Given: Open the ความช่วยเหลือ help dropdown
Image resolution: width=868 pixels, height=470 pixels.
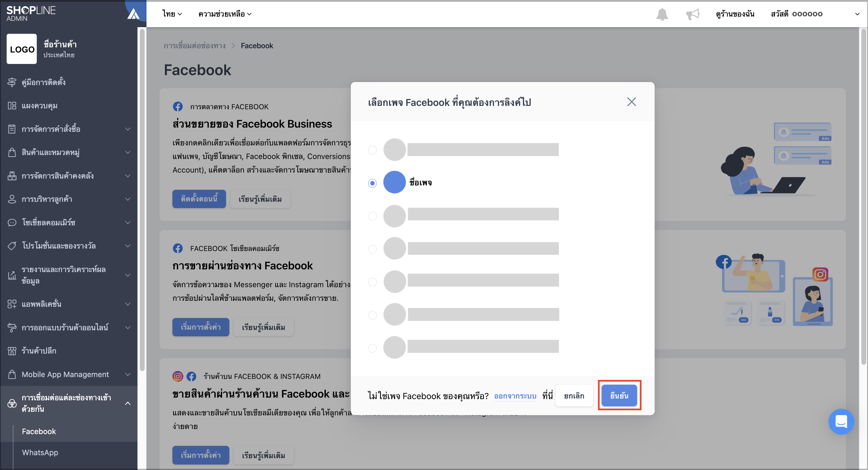Looking at the screenshot, I should pyautogui.click(x=225, y=14).
